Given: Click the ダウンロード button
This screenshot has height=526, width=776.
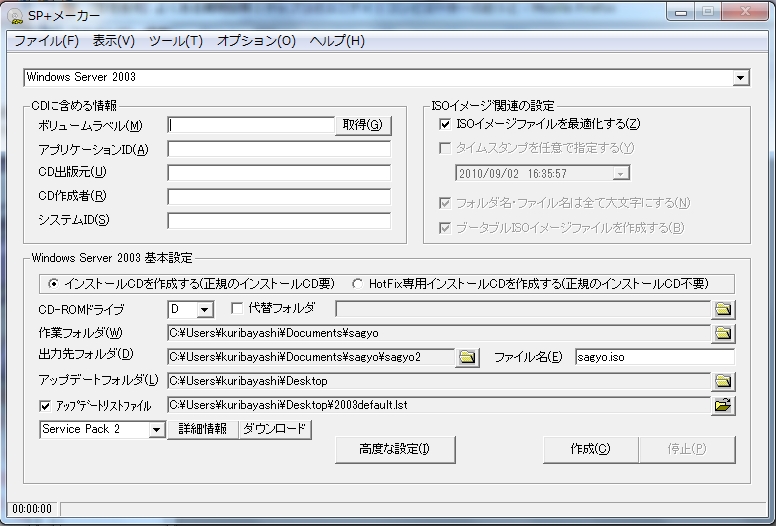Looking at the screenshot, I should click(275, 429).
